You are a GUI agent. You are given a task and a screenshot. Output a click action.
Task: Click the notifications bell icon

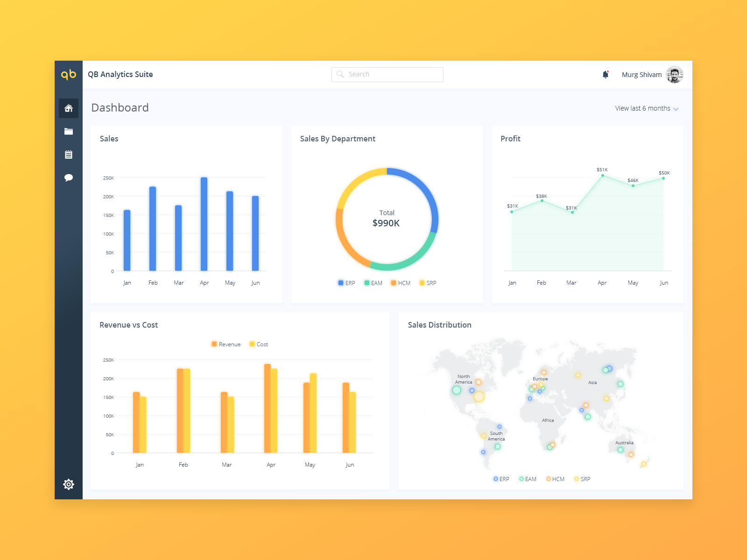pos(606,74)
